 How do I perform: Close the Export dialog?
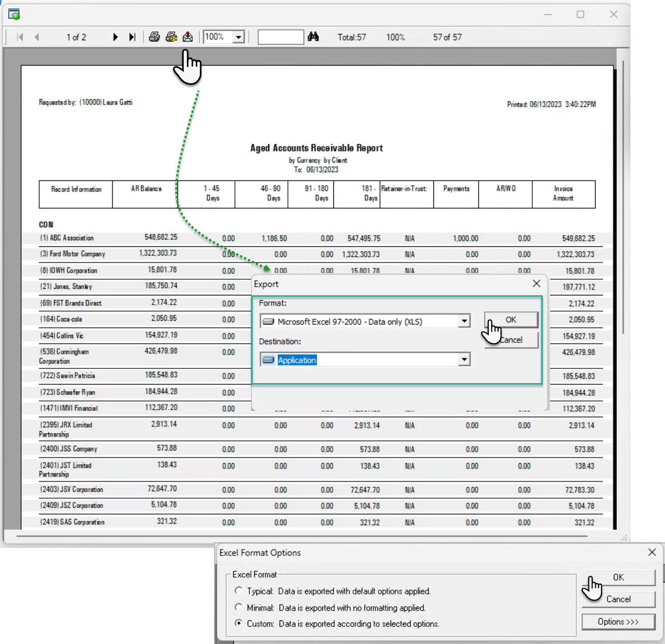point(537,284)
